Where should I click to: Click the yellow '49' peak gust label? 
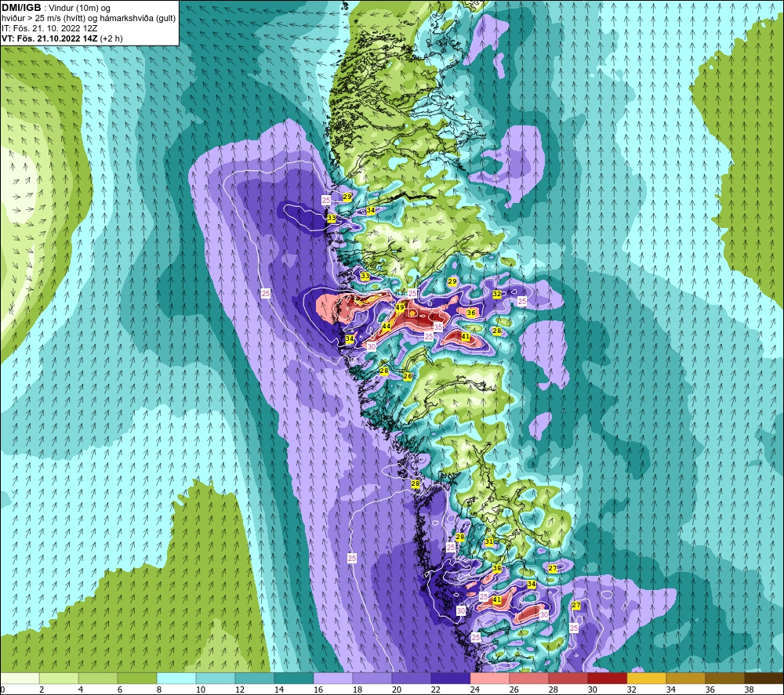point(400,307)
